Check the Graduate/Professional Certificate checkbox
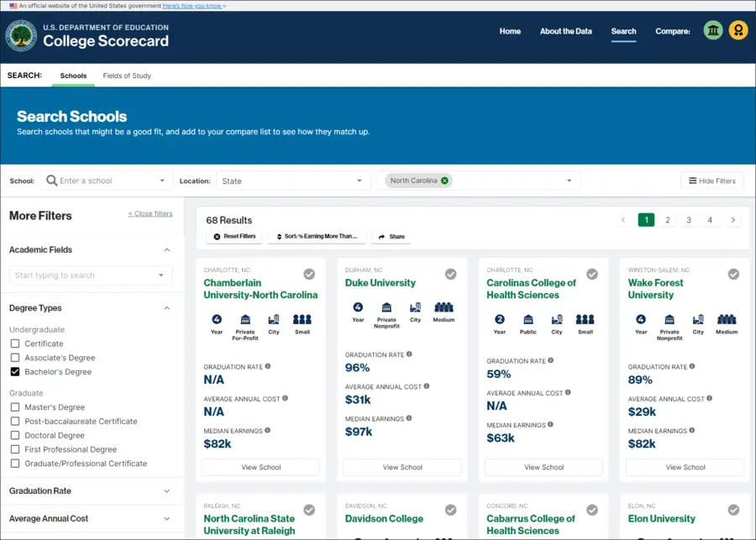 click(x=15, y=464)
